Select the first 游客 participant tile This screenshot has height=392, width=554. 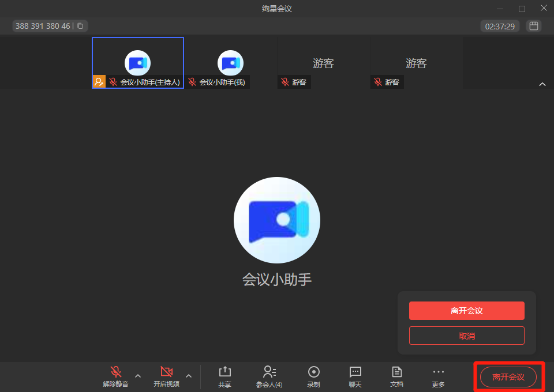(x=323, y=63)
